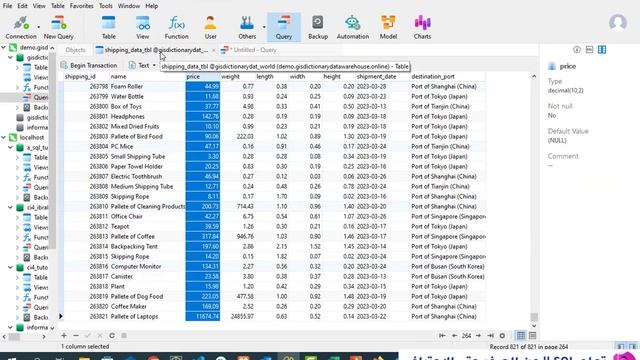Select the highlighted Query toolbar icon
The image size is (640, 360).
click(284, 27)
